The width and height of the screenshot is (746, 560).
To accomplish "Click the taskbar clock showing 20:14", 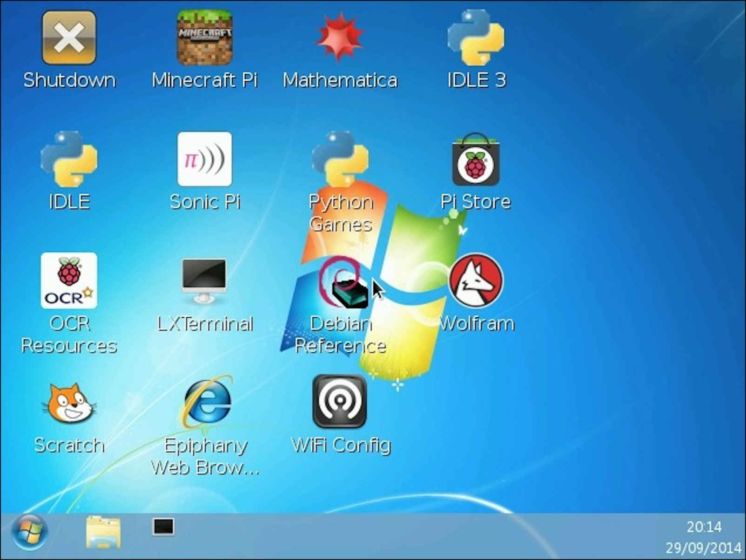I will [x=704, y=527].
